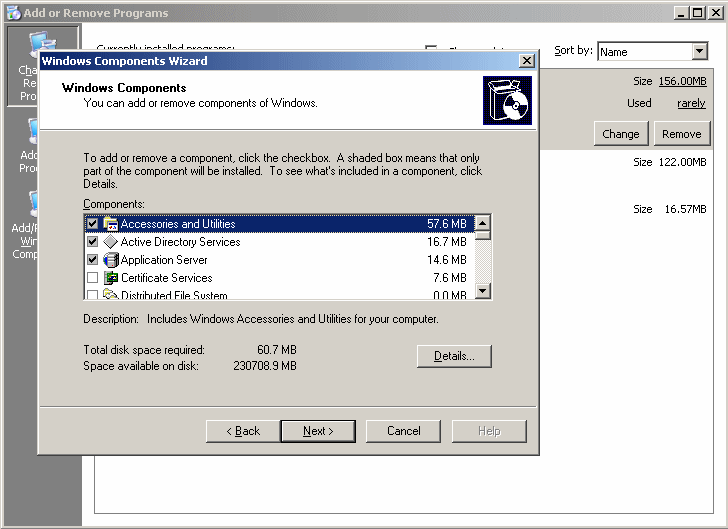Click the 'rarely' usage link

[691, 103]
